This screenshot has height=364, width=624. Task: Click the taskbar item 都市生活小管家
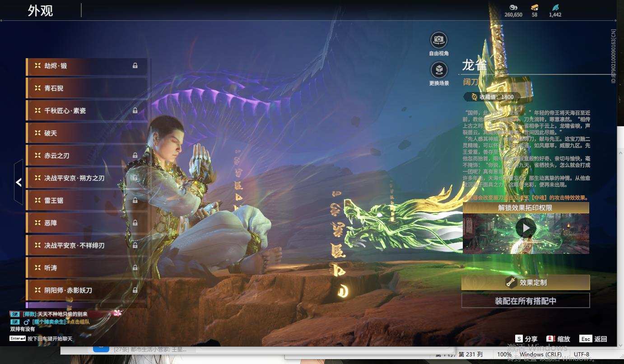point(149,349)
